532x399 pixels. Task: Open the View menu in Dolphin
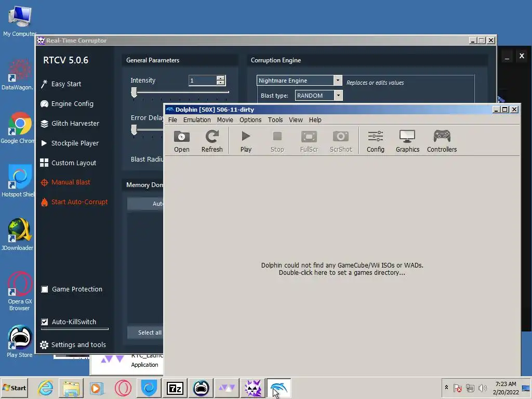coord(296,120)
